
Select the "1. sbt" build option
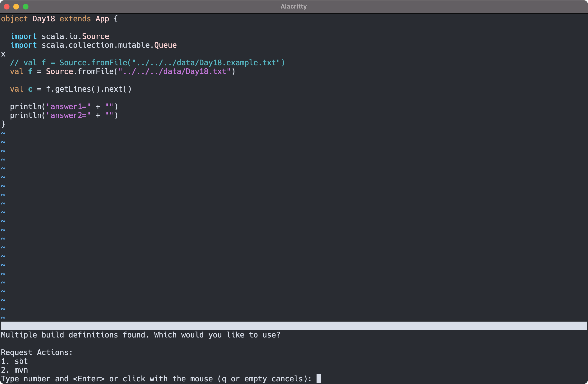[x=14, y=361]
